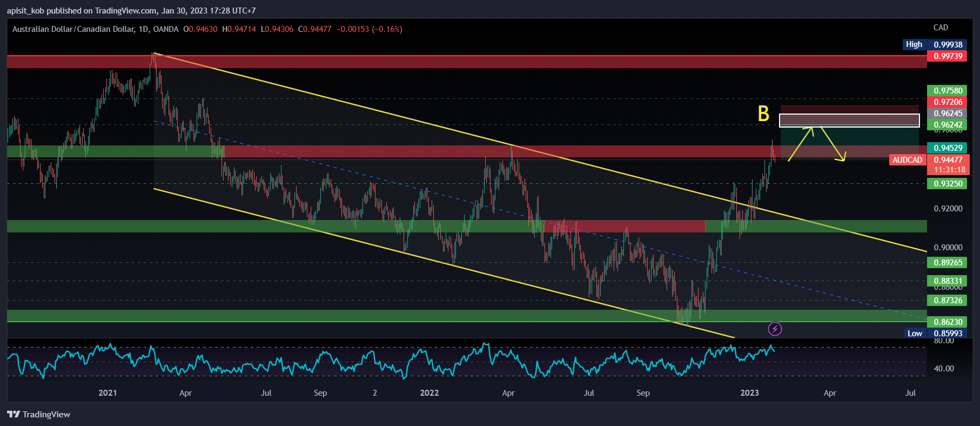Screen dimensions: 980x426
Task: Click the change value −0.00153 (−0.16%)
Action: [370, 29]
